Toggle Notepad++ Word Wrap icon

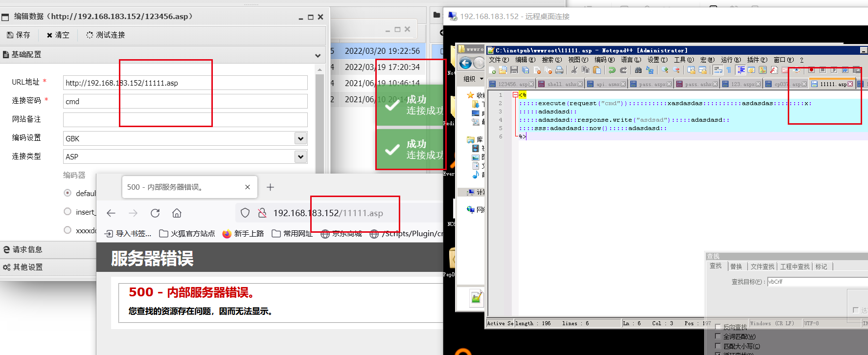(718, 70)
